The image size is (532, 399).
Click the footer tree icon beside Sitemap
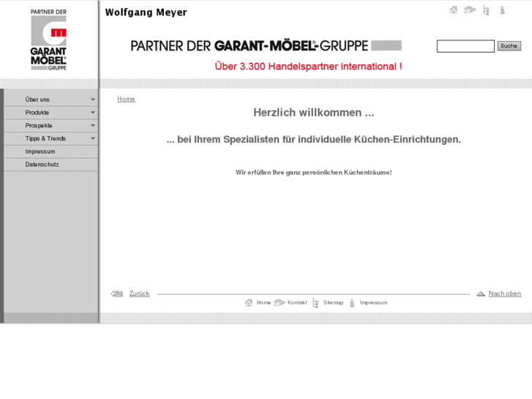315,303
